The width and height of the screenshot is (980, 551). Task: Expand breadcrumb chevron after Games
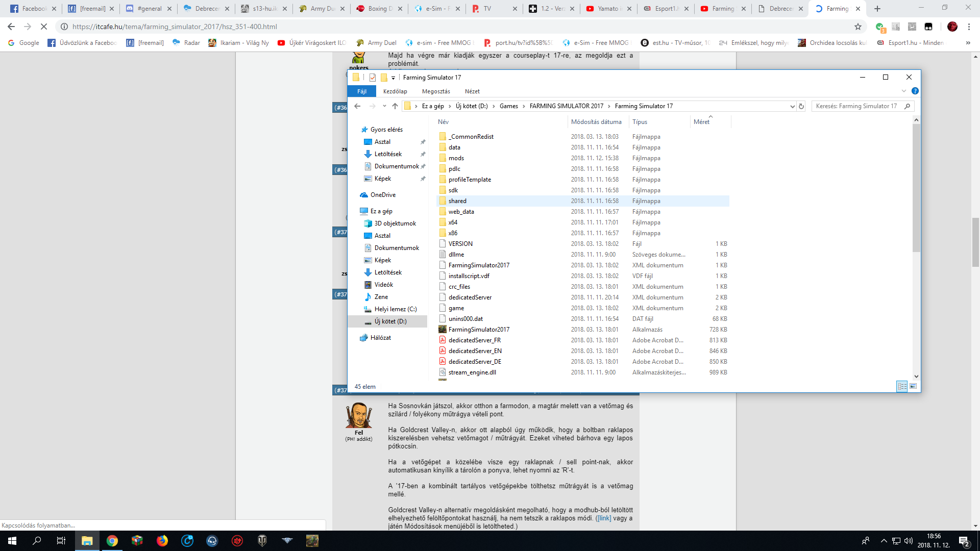pyautogui.click(x=524, y=106)
